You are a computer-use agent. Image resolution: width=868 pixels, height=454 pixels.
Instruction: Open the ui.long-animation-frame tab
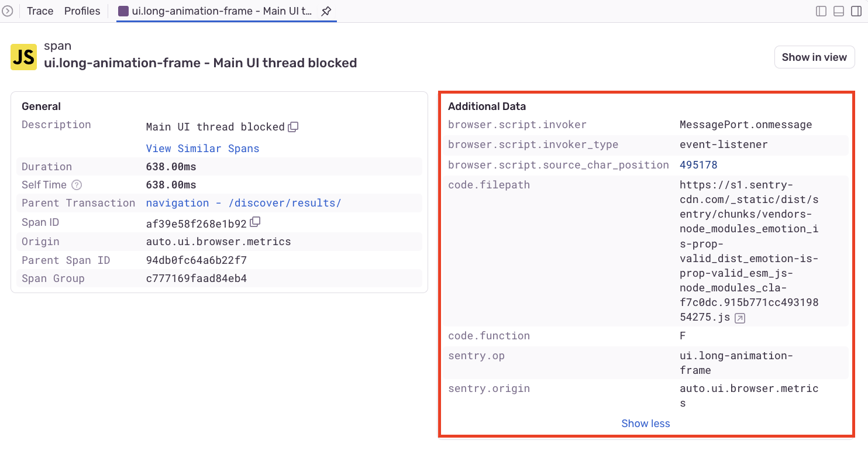[216, 11]
